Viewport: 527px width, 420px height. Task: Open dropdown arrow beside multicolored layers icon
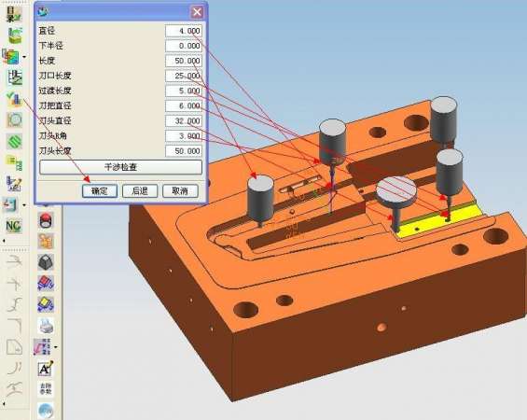pyautogui.click(x=24, y=57)
